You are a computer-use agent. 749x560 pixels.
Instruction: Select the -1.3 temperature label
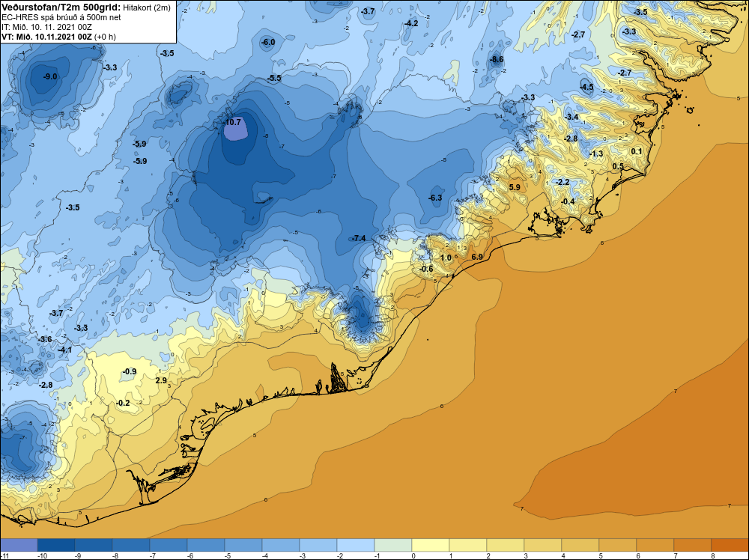pyautogui.click(x=596, y=153)
